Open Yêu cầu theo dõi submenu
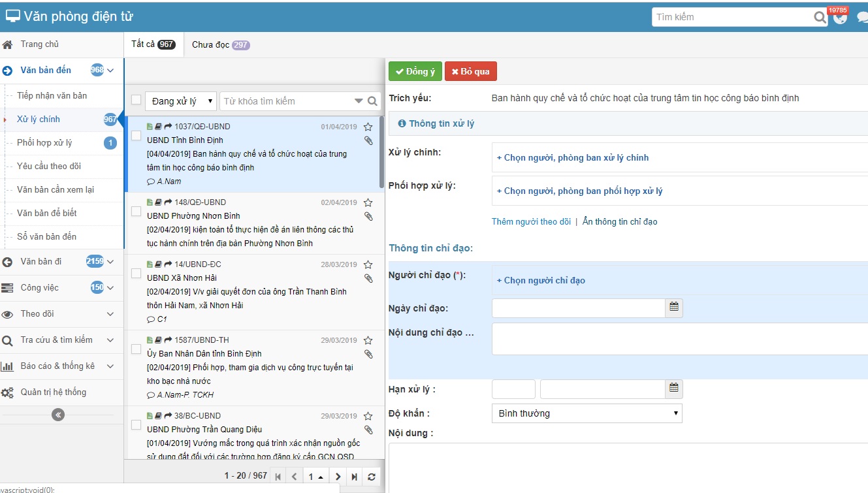868x493 pixels. (x=49, y=166)
